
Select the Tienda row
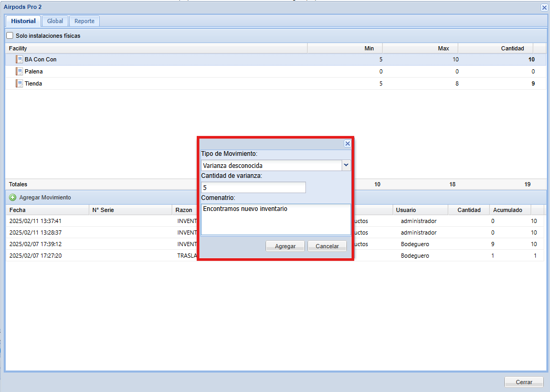point(276,83)
